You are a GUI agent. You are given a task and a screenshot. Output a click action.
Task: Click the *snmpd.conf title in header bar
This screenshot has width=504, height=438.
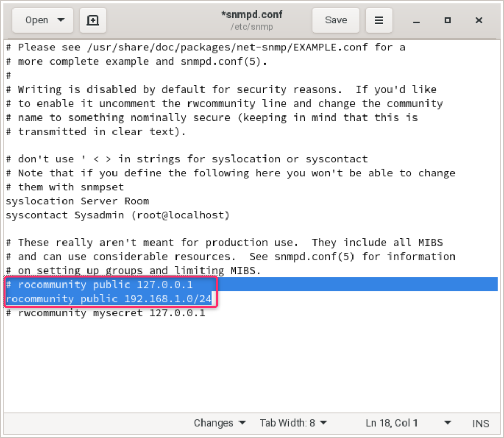(x=252, y=15)
